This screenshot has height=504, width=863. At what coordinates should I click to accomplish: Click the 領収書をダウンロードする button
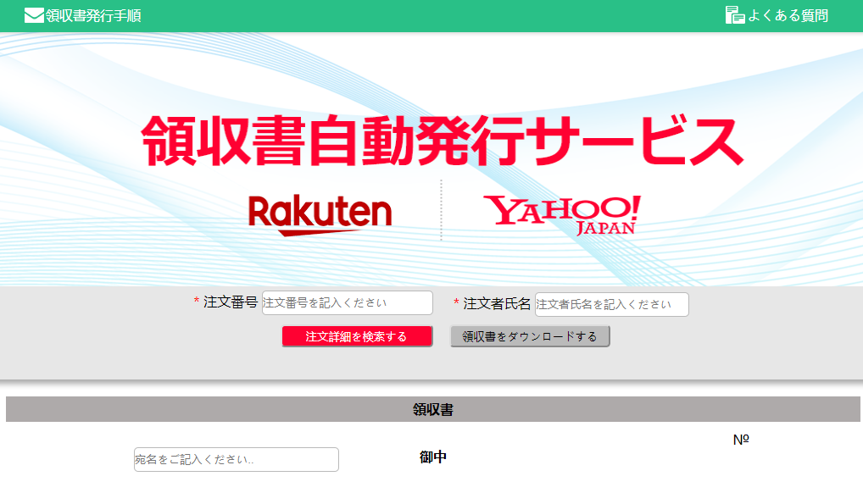(x=530, y=336)
